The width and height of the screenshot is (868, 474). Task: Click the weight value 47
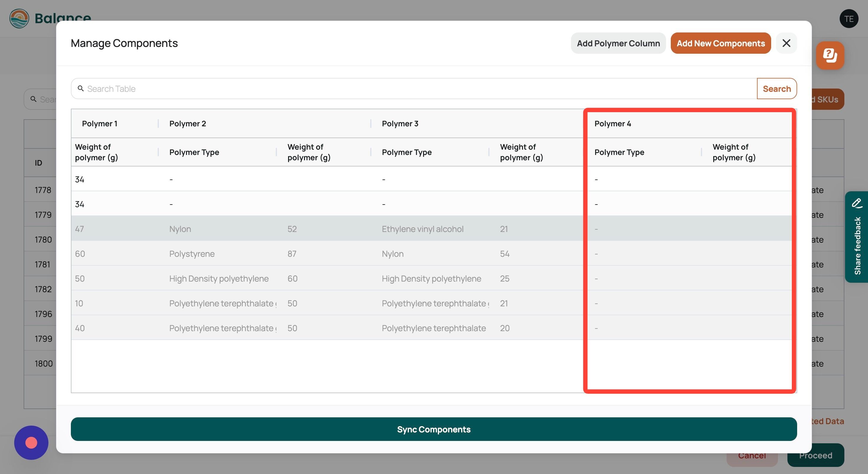[79, 229]
